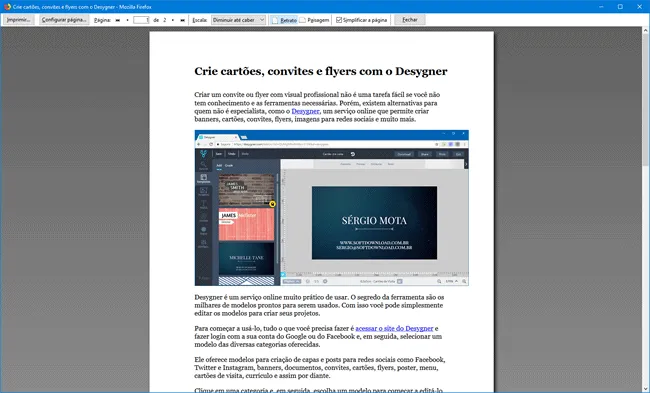Go to next page arrow
The width and height of the screenshot is (650, 393).
tap(173, 20)
